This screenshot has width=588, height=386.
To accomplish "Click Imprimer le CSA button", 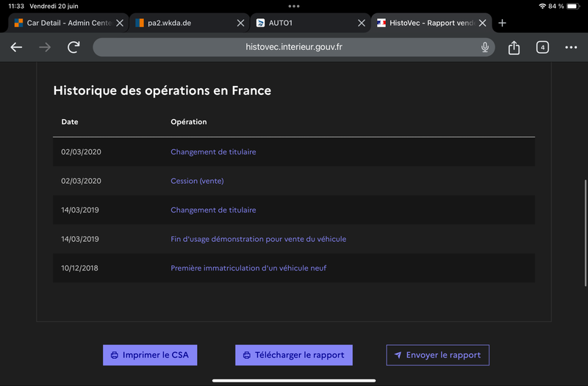I will [x=150, y=355].
